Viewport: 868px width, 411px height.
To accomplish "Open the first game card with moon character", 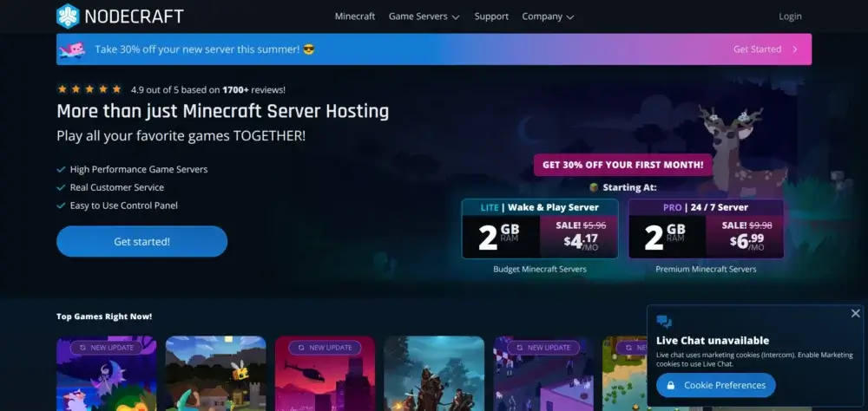I will [x=106, y=374].
